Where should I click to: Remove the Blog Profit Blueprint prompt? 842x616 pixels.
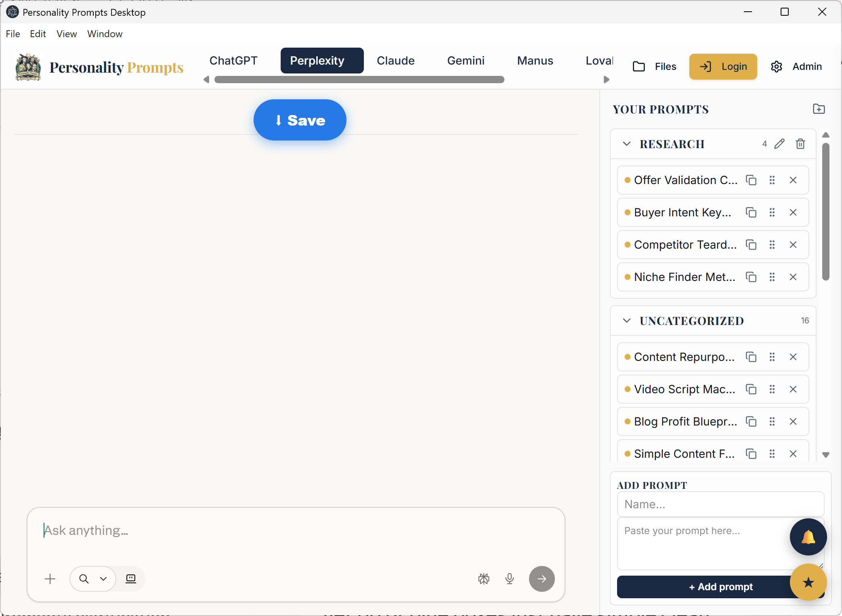[x=793, y=421]
